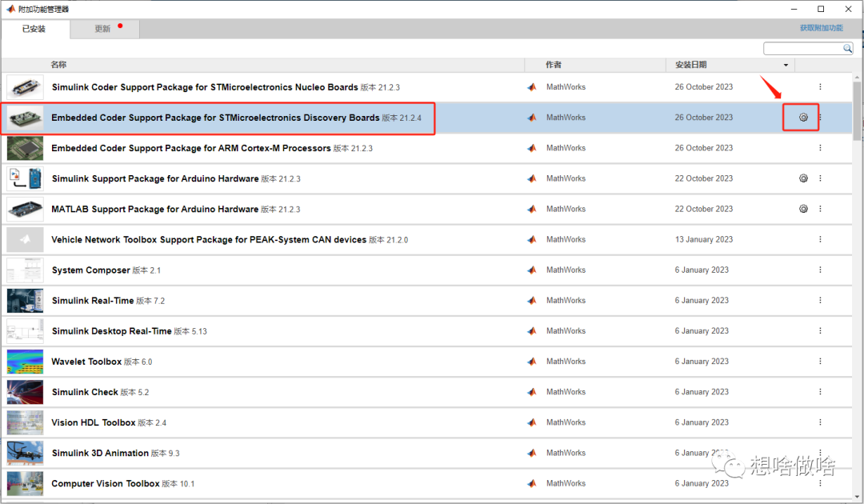Open the 获取附加功能 link
Viewport: 864px width, 504px height.
point(821,27)
